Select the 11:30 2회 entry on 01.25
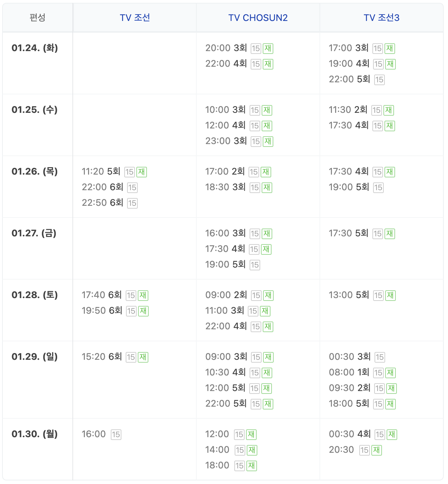 point(348,110)
